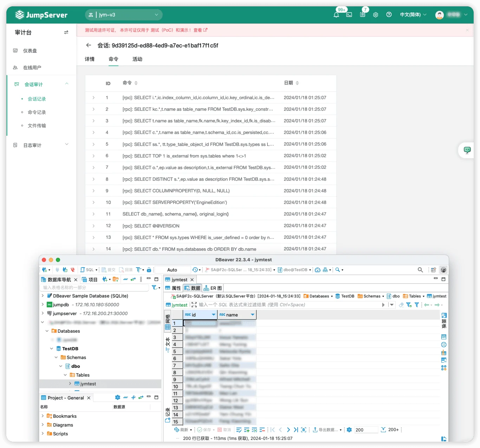Click DBeaver reconnect icon in toolbar
The image size is (480, 448).
click(65, 270)
